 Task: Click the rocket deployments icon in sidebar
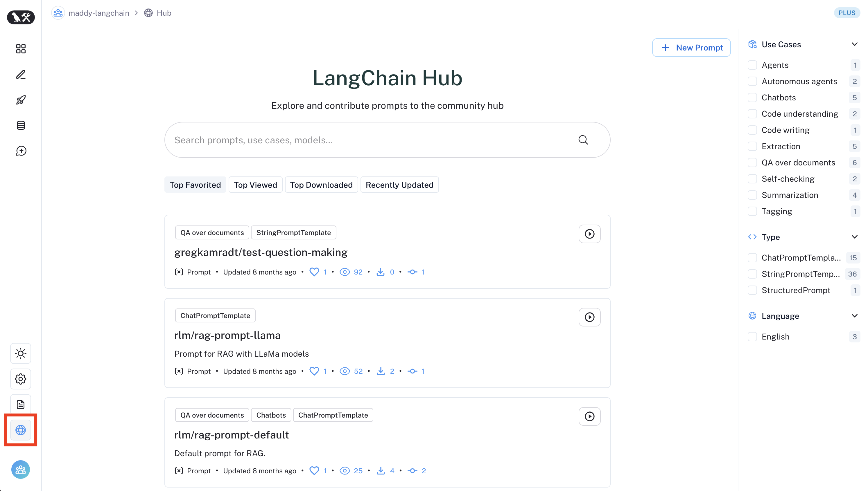point(21,100)
